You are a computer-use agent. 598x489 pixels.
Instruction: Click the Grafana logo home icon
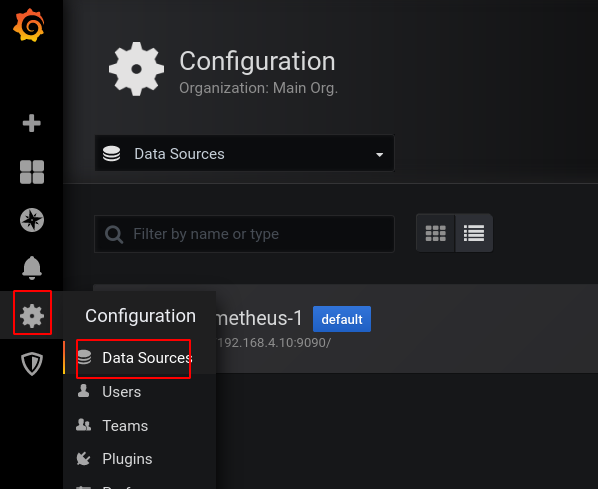coord(29,25)
